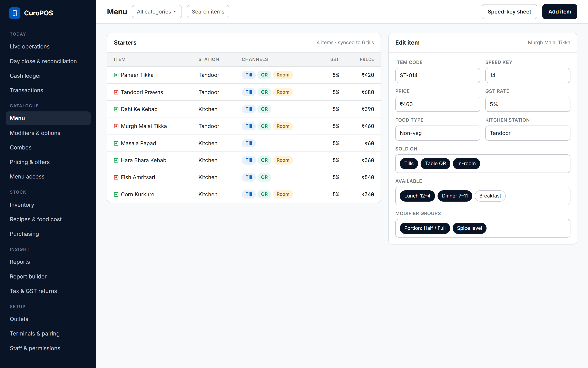Select the Fish Amritsari row name
This screenshot has height=368, width=588.
(x=138, y=177)
